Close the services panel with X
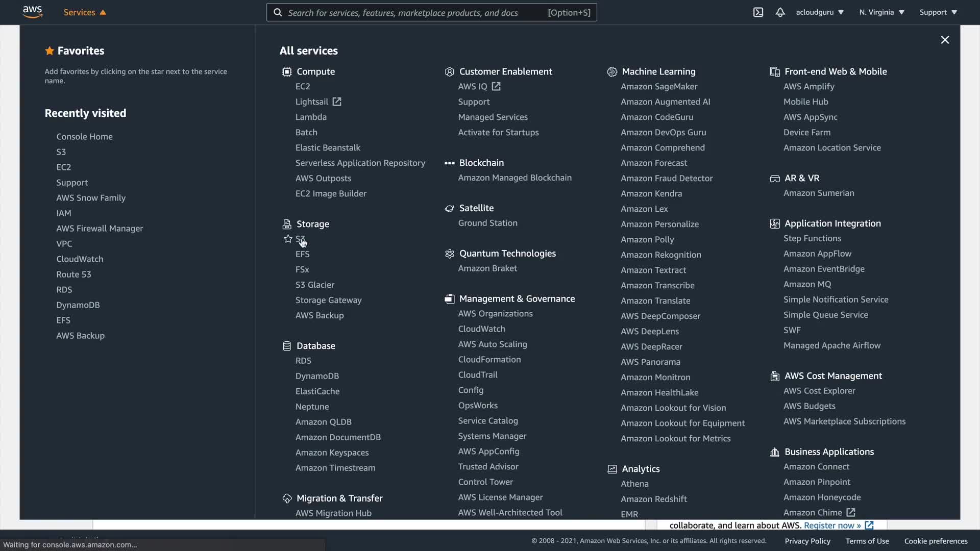Viewport: 980px width, 551px height. click(x=945, y=40)
